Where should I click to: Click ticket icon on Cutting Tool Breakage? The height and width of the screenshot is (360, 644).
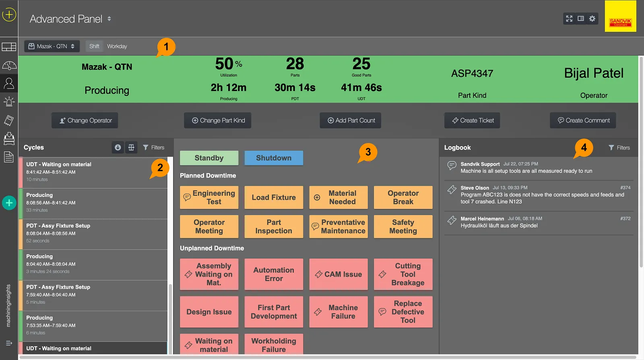coord(382,274)
